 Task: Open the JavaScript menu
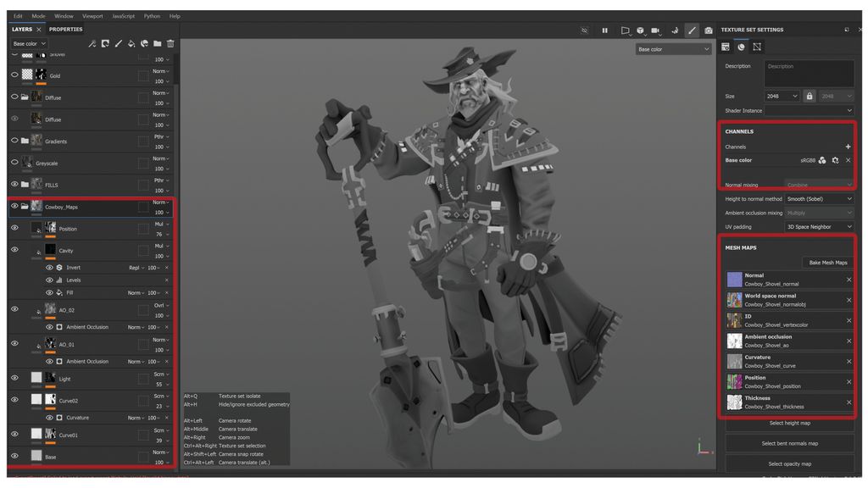pos(125,14)
